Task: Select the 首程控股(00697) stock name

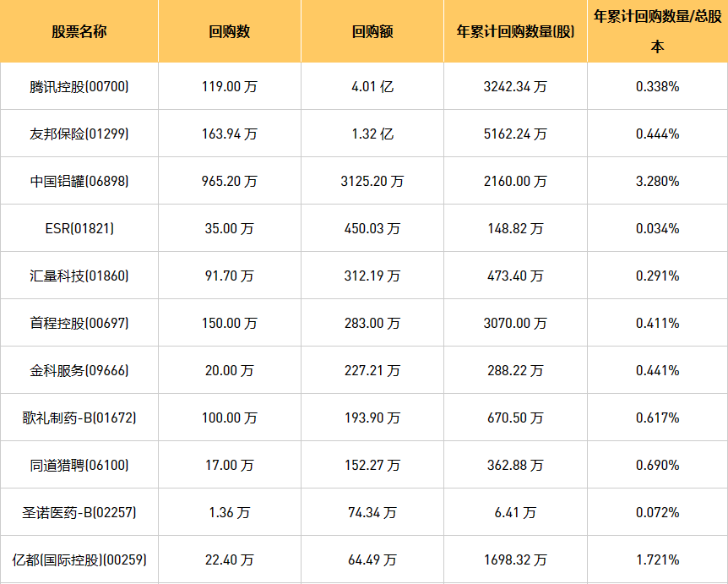Action: point(79,323)
